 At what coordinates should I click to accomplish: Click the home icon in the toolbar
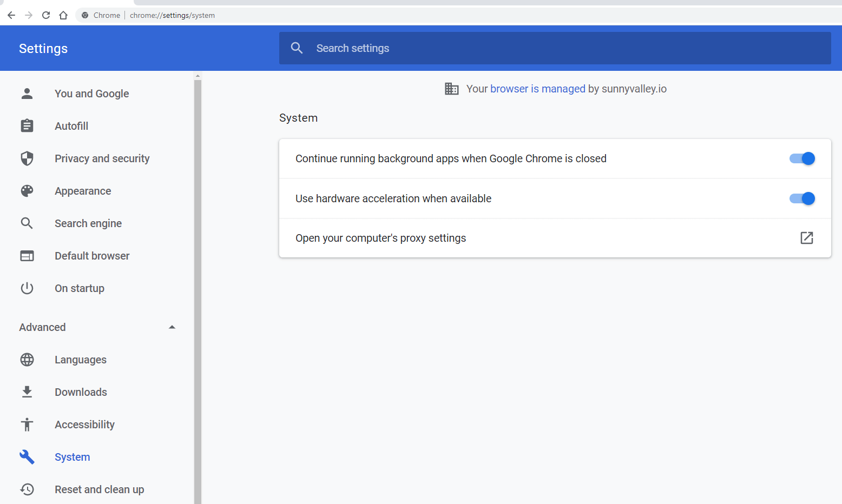click(63, 15)
